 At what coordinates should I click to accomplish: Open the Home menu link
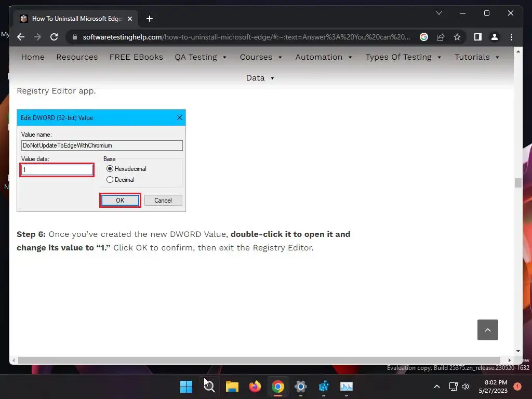click(x=33, y=57)
